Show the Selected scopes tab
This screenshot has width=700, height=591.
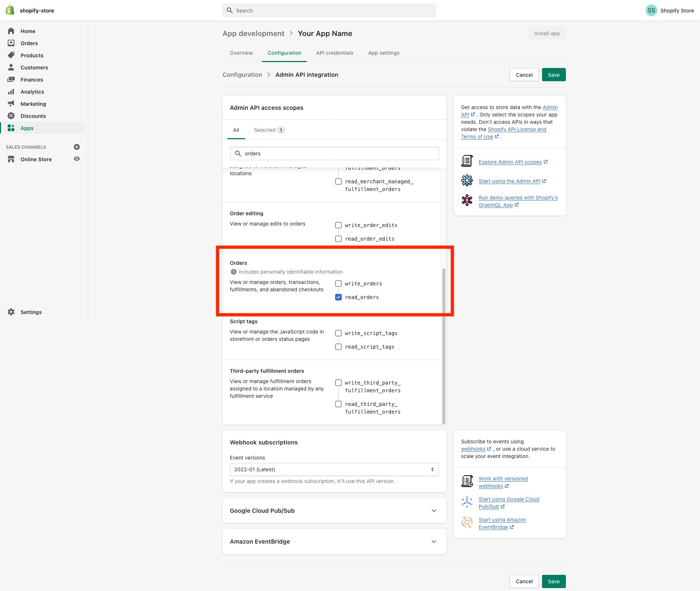pyautogui.click(x=269, y=130)
